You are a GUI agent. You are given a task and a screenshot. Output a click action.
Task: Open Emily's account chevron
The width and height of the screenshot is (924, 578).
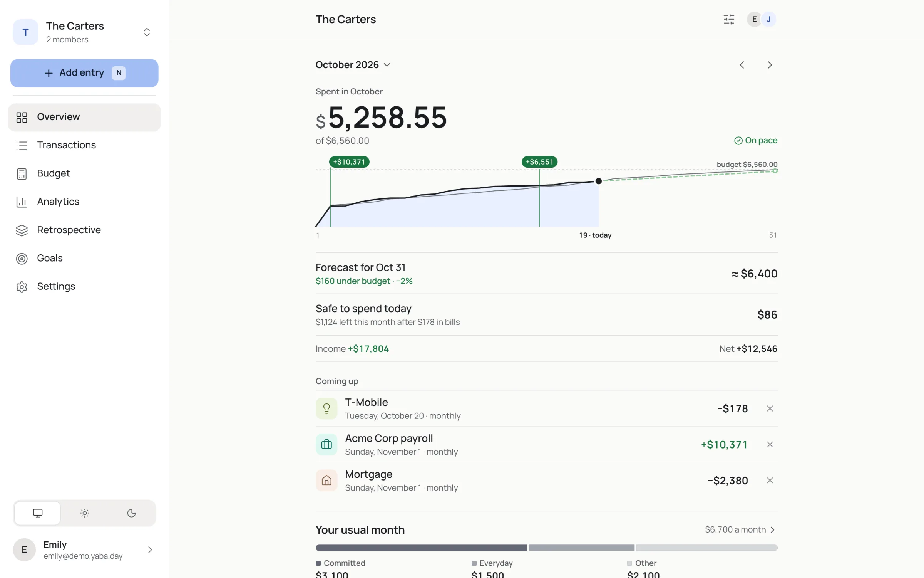click(x=150, y=549)
